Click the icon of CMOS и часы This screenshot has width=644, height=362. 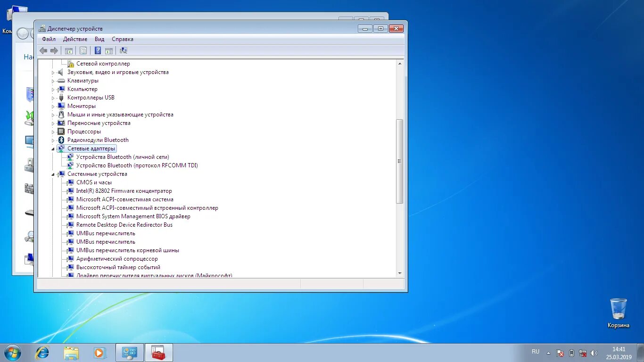[70, 182]
